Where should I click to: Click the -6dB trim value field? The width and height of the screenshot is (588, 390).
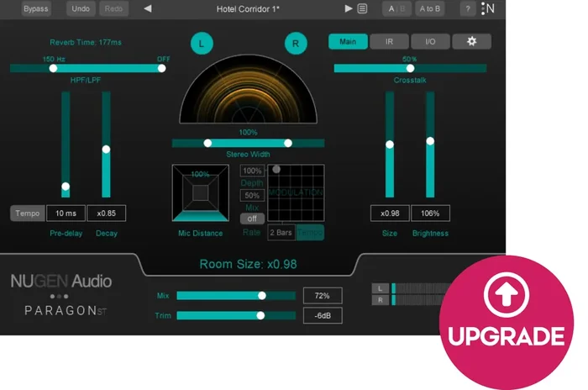point(323,315)
